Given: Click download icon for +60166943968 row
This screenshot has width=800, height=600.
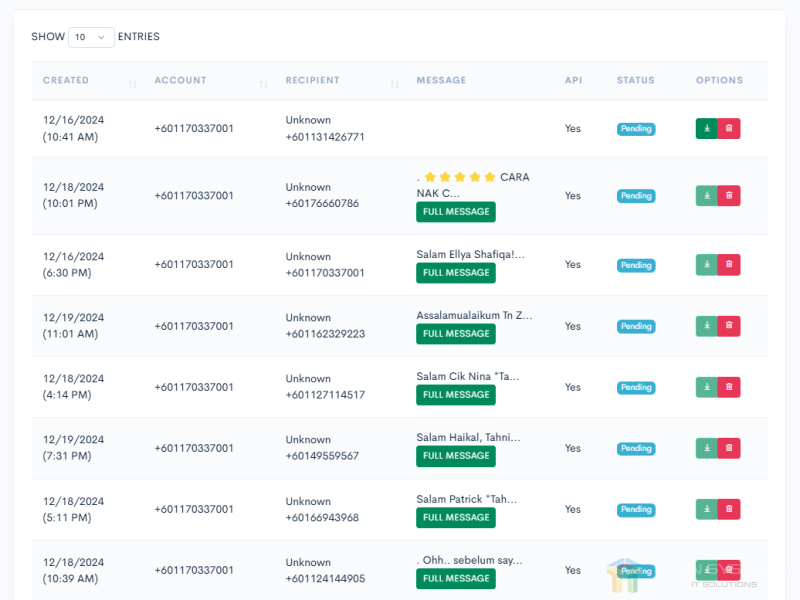Looking at the screenshot, I should [707, 509].
